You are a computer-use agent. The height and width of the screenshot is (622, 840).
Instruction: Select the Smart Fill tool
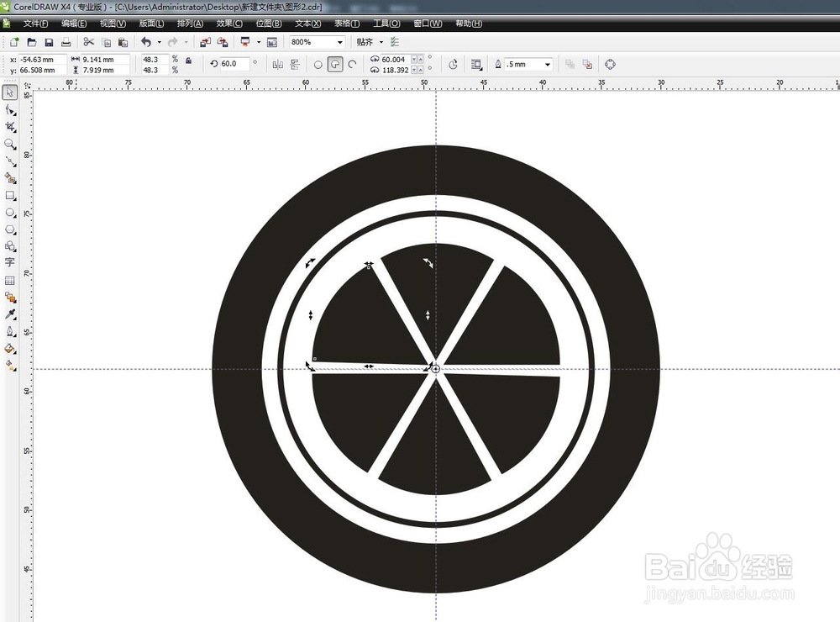[x=9, y=178]
